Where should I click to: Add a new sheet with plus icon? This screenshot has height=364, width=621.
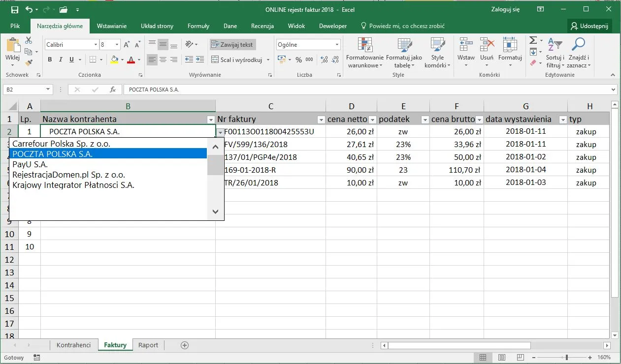click(185, 345)
